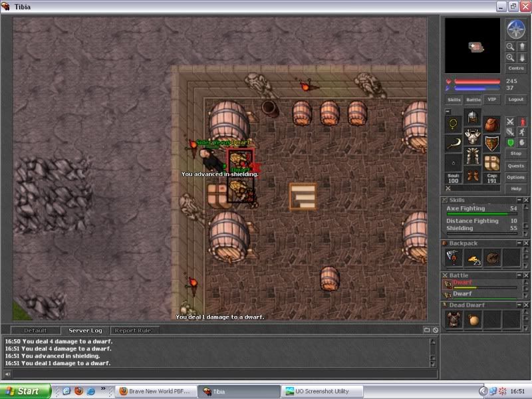Viewport: 532px width, 399px height.
Task: Enable offensive fighting mode crossed swords
Action: (510, 122)
